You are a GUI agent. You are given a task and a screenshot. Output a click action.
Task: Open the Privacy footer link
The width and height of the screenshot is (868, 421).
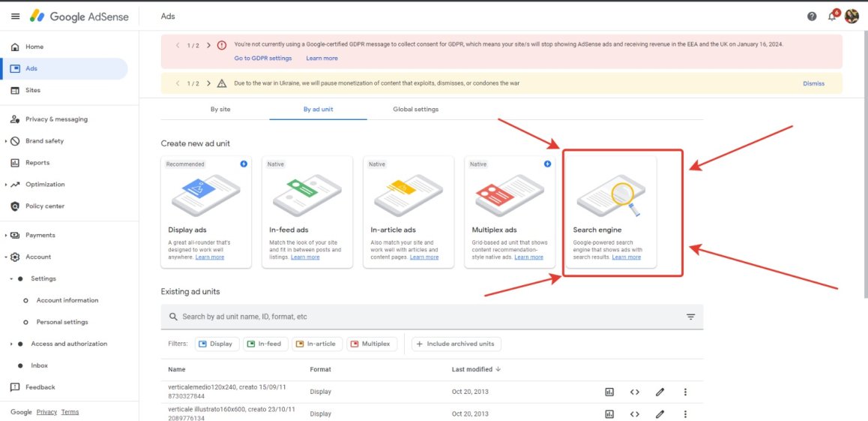(46, 412)
